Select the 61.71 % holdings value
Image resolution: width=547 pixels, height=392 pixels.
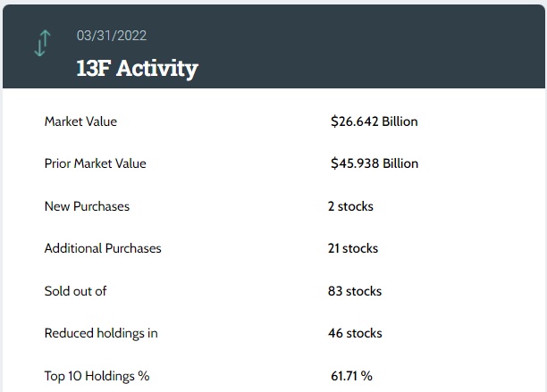click(x=351, y=376)
